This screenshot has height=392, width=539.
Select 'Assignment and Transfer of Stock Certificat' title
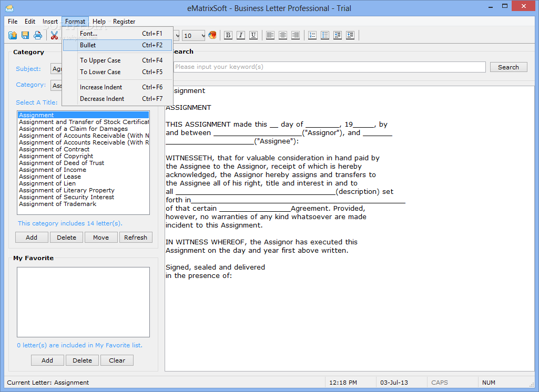[x=84, y=122]
